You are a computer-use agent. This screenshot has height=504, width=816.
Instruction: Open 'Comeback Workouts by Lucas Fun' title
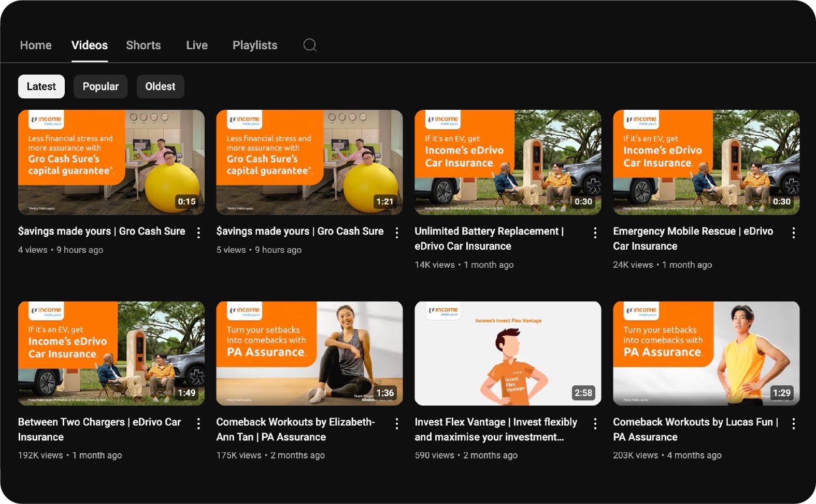click(696, 429)
